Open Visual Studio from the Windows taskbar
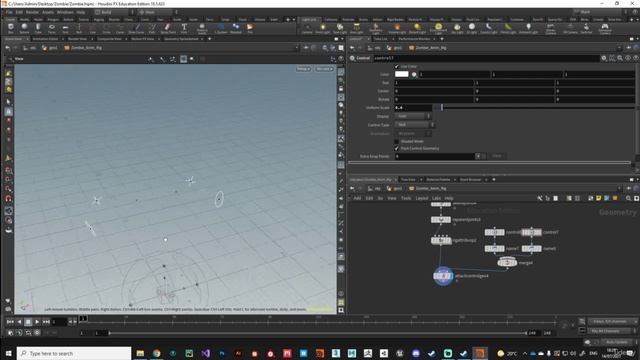 coord(205,353)
